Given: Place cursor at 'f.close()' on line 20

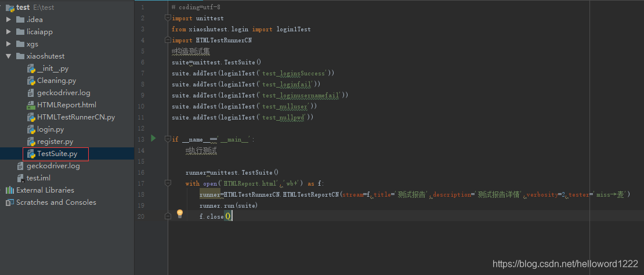Looking at the screenshot, I should tap(216, 216).
